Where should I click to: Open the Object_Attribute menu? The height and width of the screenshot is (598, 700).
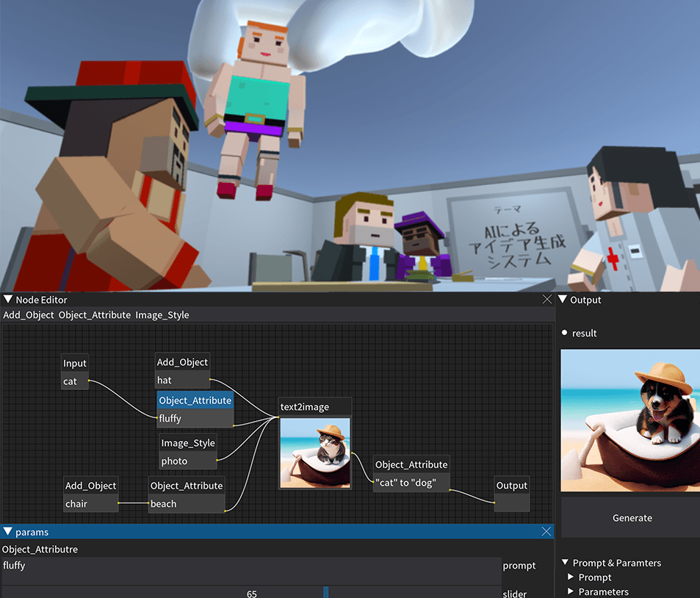click(93, 314)
